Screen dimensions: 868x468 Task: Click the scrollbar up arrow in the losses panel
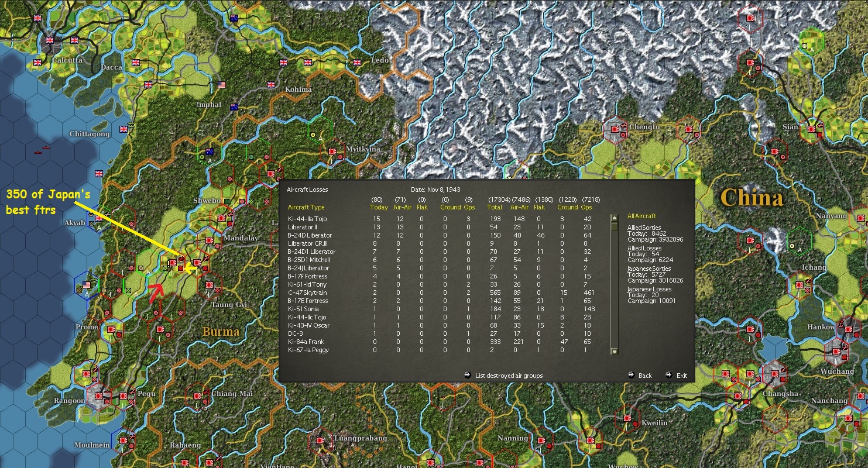(x=615, y=219)
